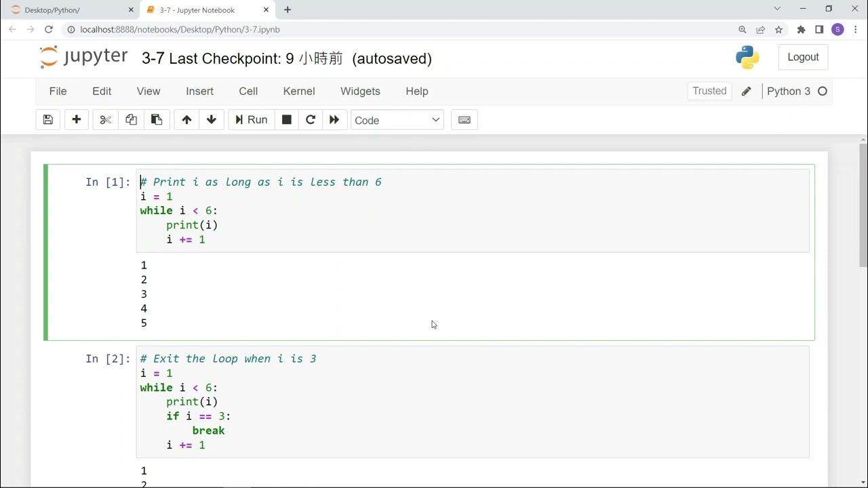
Task: Click the browser address bar URL
Action: [x=180, y=30]
